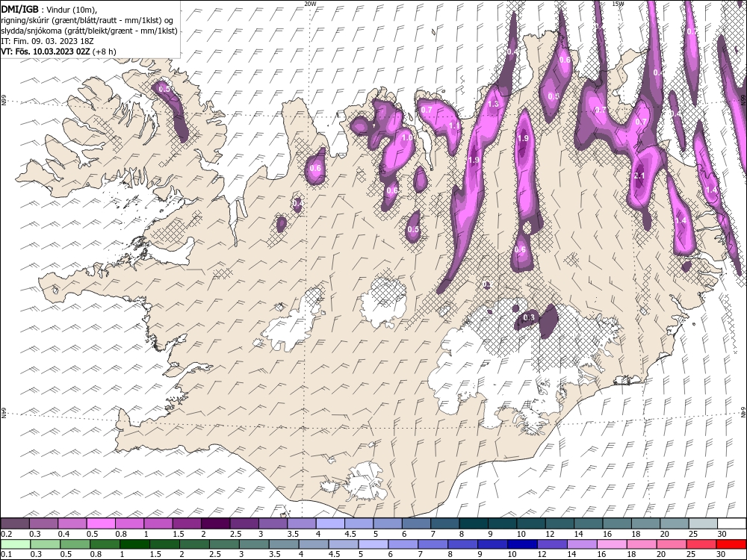
Task: Click the '25' label in the snow scale
Action: pyautogui.click(x=693, y=534)
